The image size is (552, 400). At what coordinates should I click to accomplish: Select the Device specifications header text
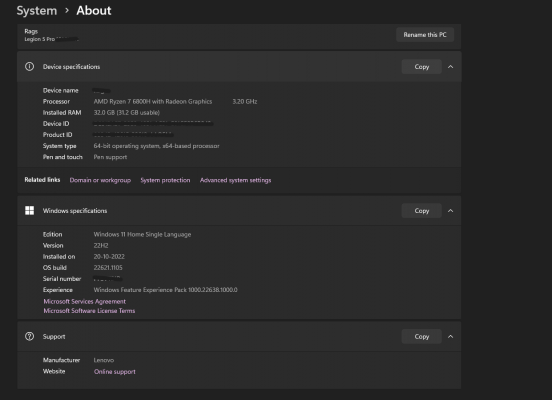click(x=71, y=67)
